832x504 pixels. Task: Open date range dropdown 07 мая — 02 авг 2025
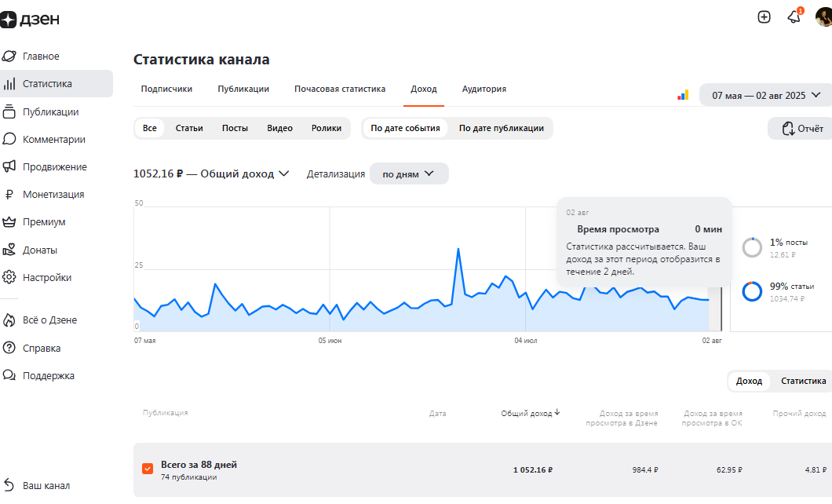tap(766, 96)
